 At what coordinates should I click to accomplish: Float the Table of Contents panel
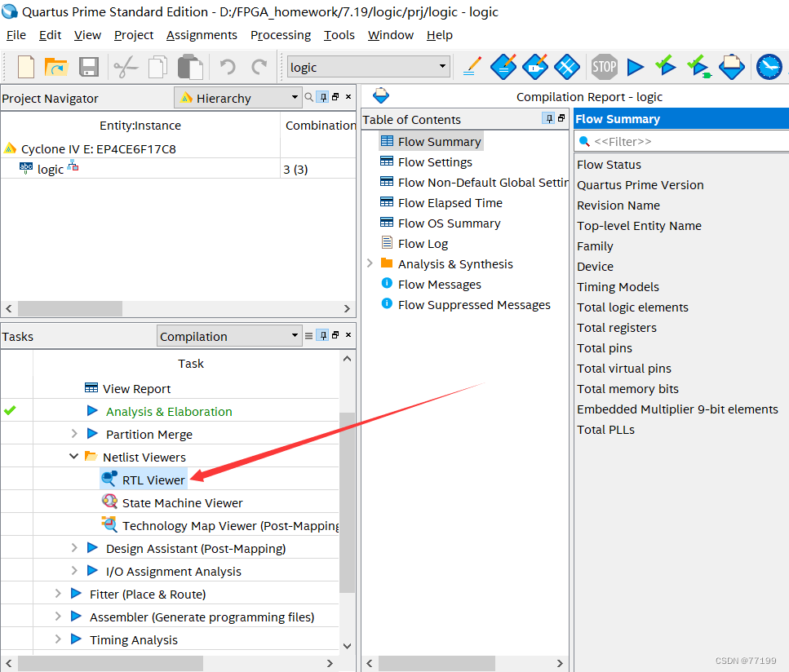point(561,117)
